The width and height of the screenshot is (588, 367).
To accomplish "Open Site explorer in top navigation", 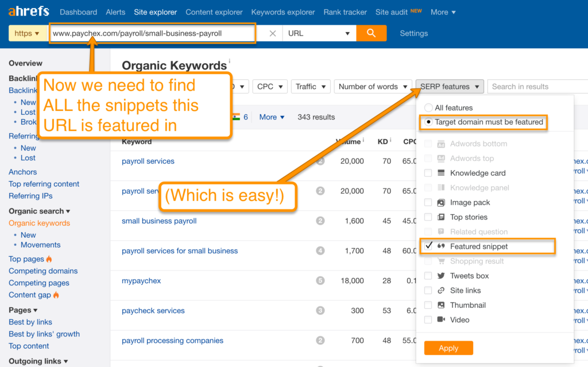I will tap(155, 12).
